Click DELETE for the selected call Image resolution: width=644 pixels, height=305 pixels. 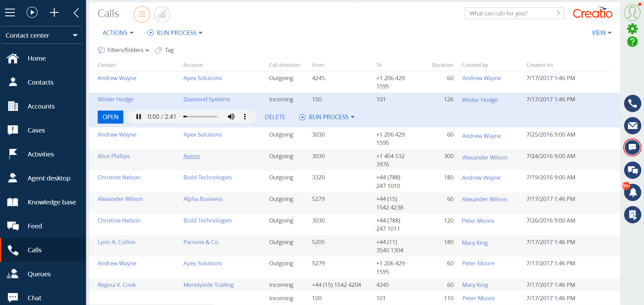coord(275,117)
